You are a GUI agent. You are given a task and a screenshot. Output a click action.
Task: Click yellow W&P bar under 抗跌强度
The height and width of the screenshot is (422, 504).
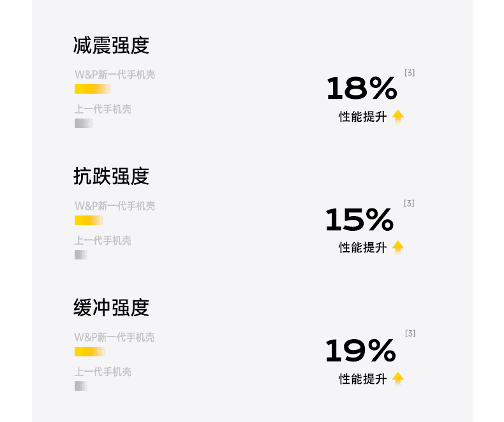coord(89,221)
